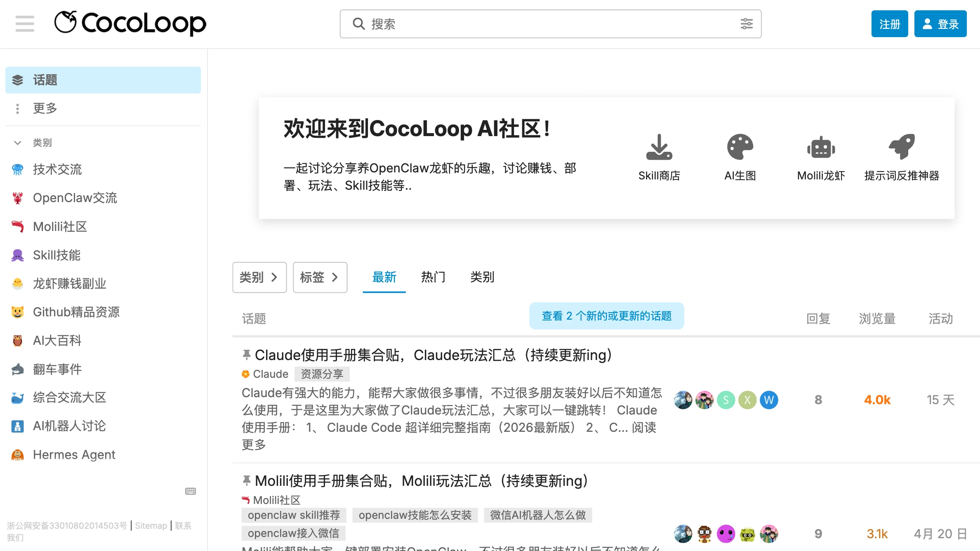Open the 标签 filter dropdown
The height and width of the screenshot is (551, 980).
click(x=320, y=277)
